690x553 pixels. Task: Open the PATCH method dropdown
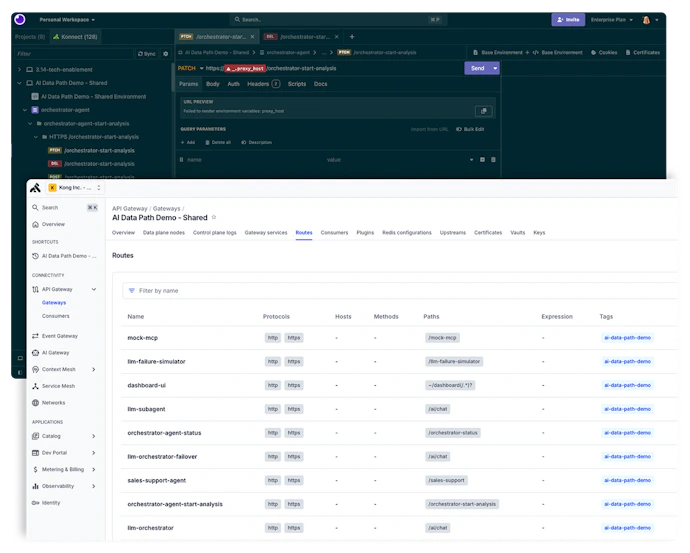tap(190, 68)
